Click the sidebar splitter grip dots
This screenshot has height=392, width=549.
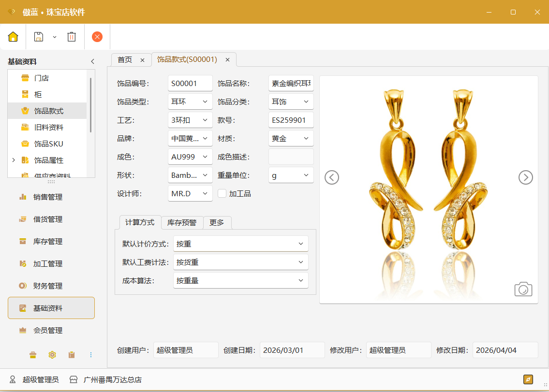click(x=51, y=182)
